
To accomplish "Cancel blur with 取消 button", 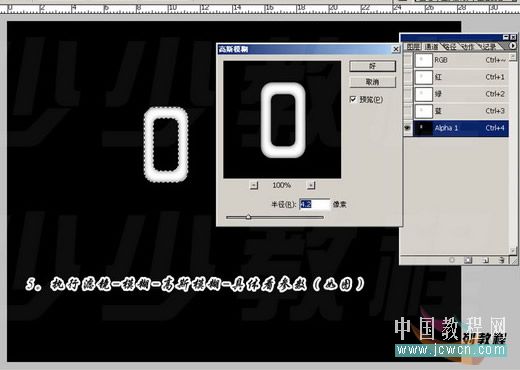I will click(x=372, y=82).
